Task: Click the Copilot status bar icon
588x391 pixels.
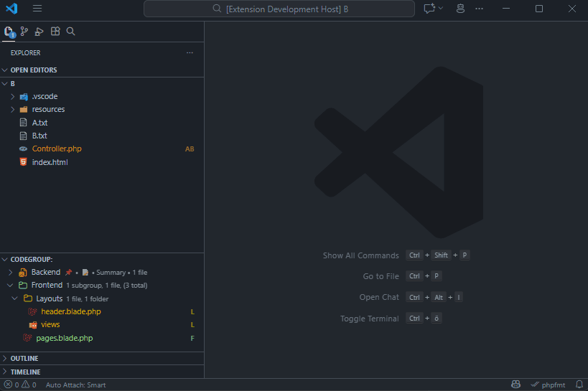Action: pyautogui.click(x=516, y=385)
